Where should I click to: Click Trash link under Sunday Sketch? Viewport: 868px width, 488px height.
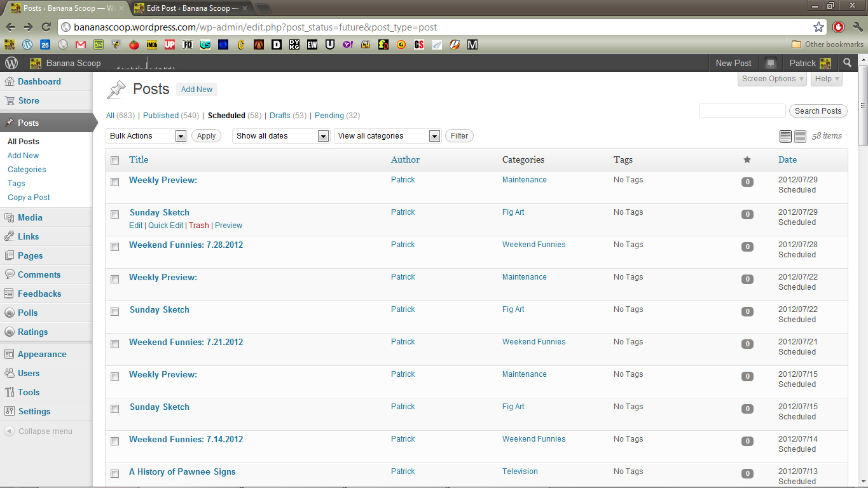198,226
